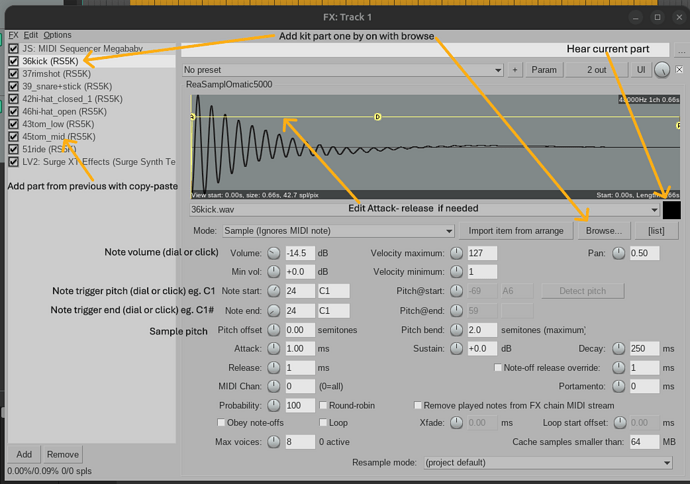Click Import item from arrange button

pos(516,230)
